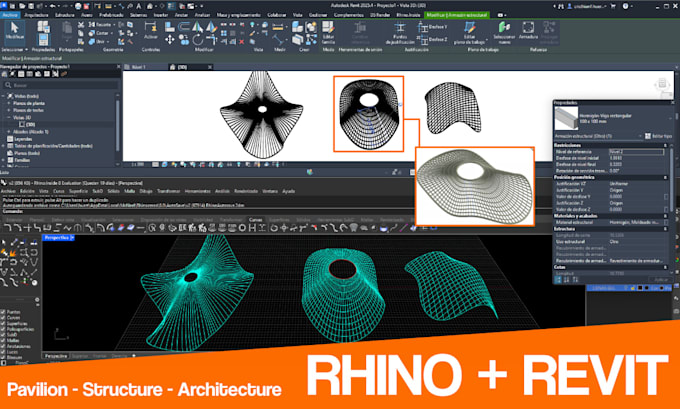Click the red Delete X icon
The image size is (680, 409).
click(x=242, y=42)
